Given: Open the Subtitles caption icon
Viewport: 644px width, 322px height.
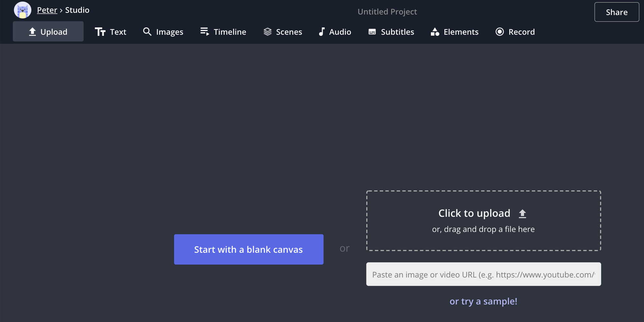Looking at the screenshot, I should 372,32.
